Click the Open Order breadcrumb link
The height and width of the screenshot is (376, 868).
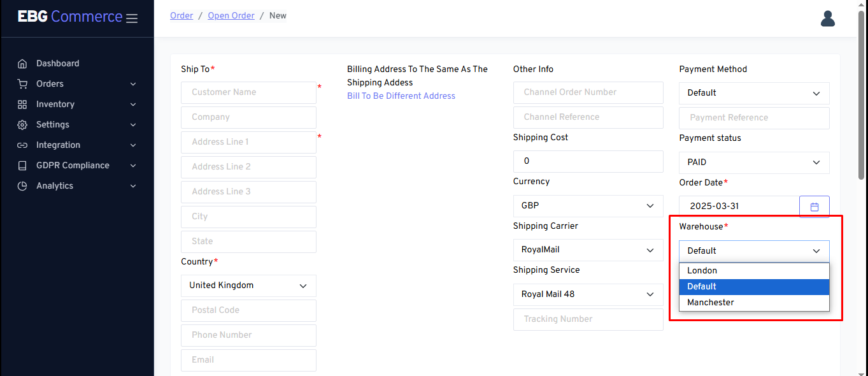tap(231, 15)
